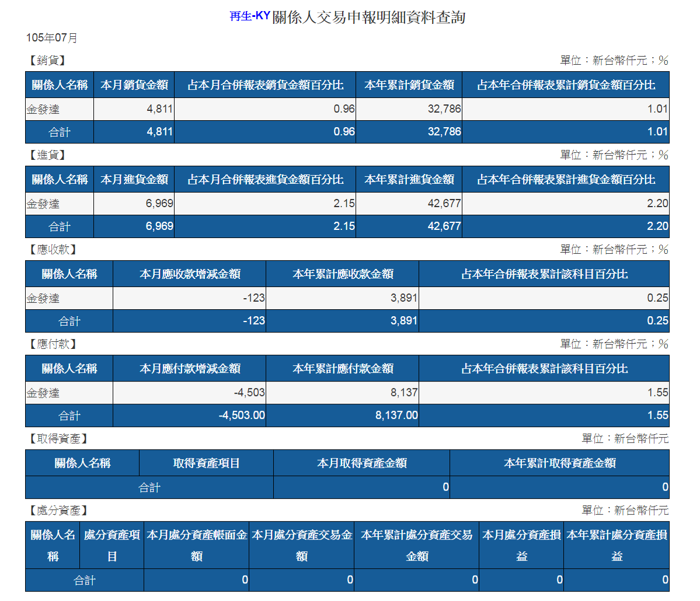The width and height of the screenshot is (700, 601).
Task: Select the 【處分資產】 section heading
Action: [x=58, y=511]
